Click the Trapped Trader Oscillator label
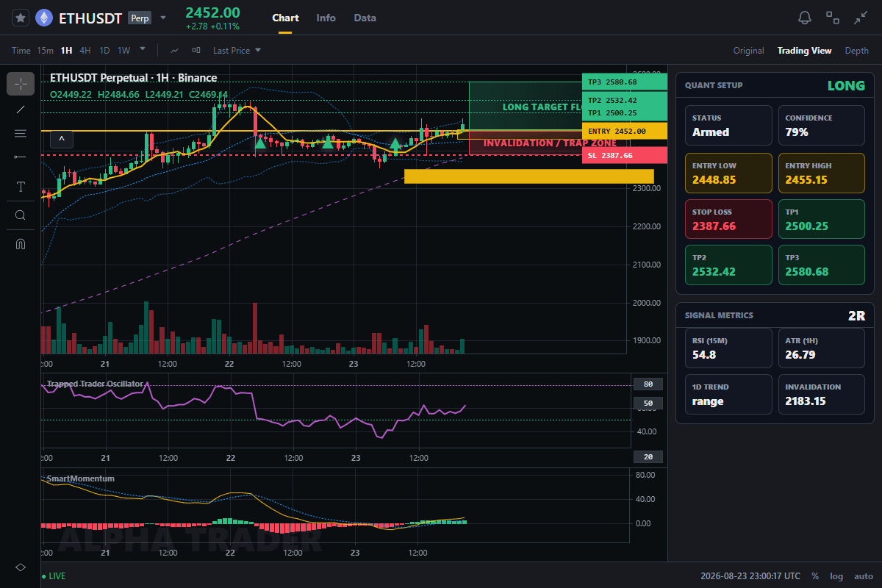Screen dimensions: 882x588 click(x=95, y=384)
